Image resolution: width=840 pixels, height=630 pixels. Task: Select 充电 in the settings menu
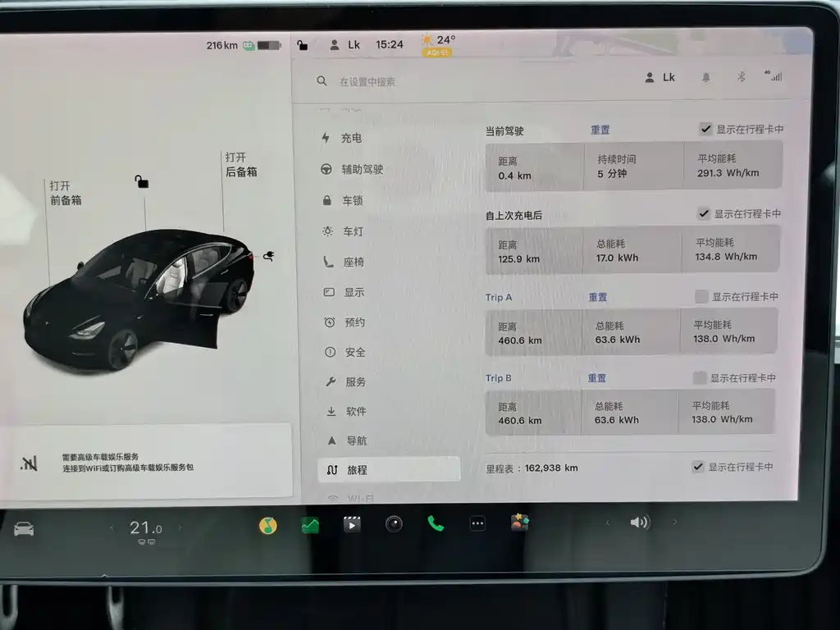[351, 139]
